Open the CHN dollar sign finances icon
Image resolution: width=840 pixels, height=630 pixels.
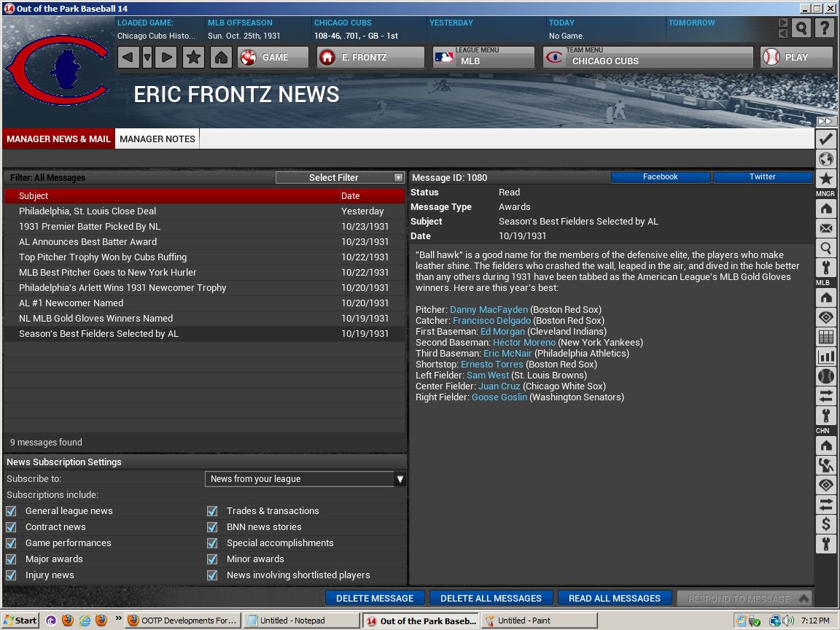[825, 524]
